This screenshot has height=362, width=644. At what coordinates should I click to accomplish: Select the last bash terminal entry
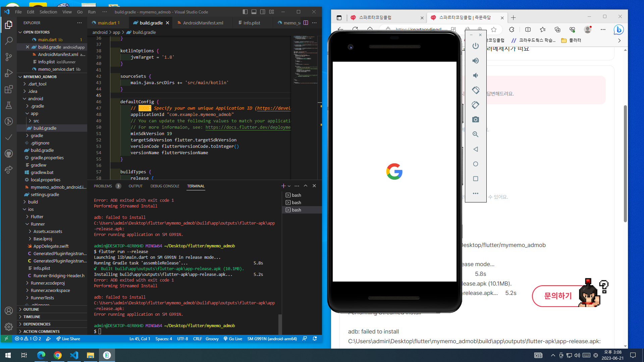(302, 210)
